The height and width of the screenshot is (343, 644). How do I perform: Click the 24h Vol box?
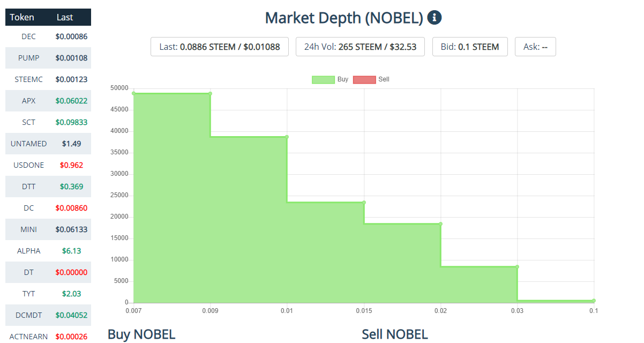tap(360, 47)
